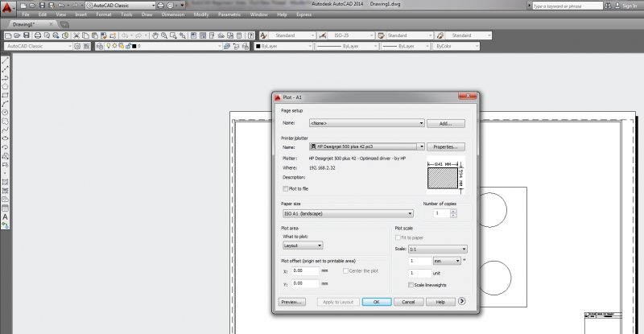
Task: Click Cancel in Plot dialog
Action: 408,302
